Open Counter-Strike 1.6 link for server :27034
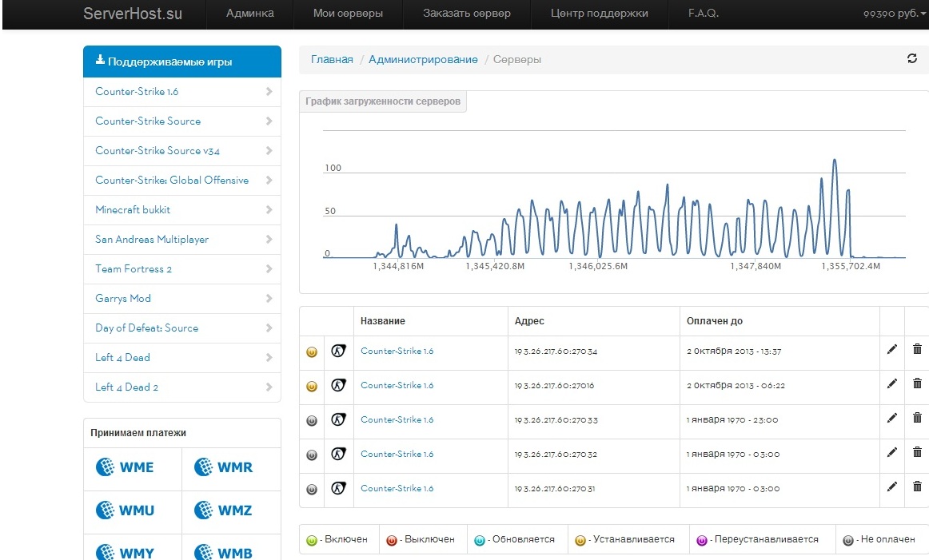 pos(397,351)
